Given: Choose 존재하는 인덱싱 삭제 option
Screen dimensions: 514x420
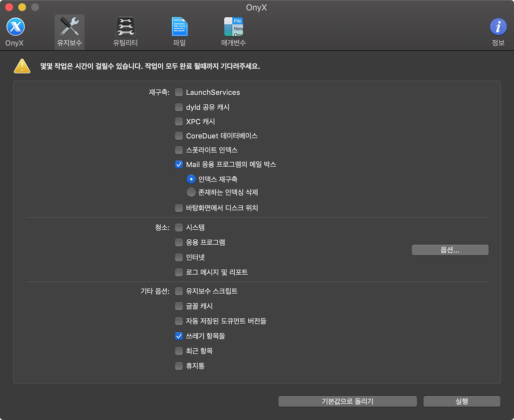Looking at the screenshot, I should [x=191, y=192].
